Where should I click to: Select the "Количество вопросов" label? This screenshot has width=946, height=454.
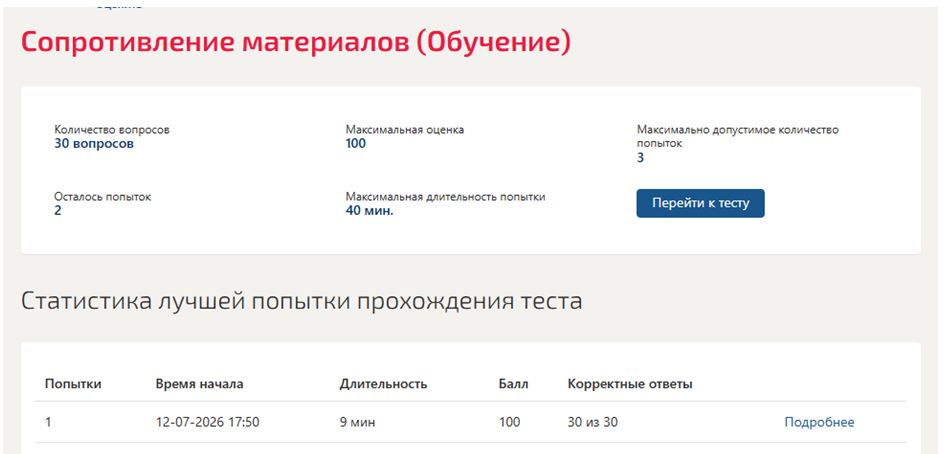pyautogui.click(x=112, y=130)
